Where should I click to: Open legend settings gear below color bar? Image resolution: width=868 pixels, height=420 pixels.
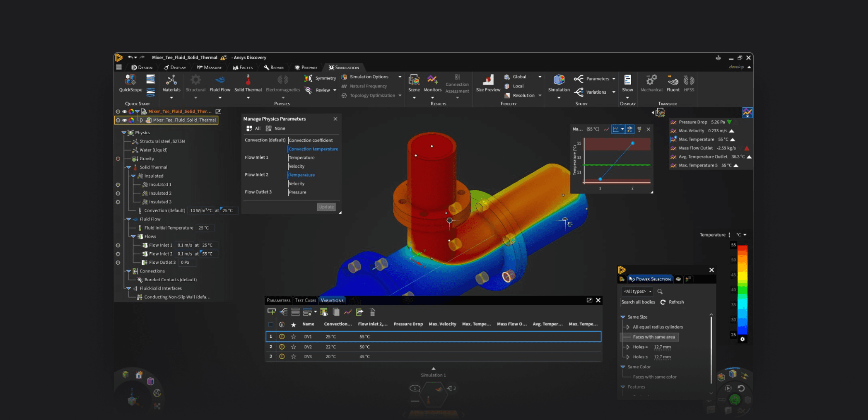pyautogui.click(x=743, y=339)
